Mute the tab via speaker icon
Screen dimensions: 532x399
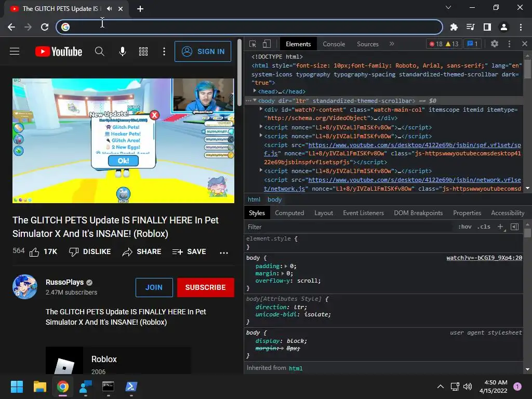point(109,8)
